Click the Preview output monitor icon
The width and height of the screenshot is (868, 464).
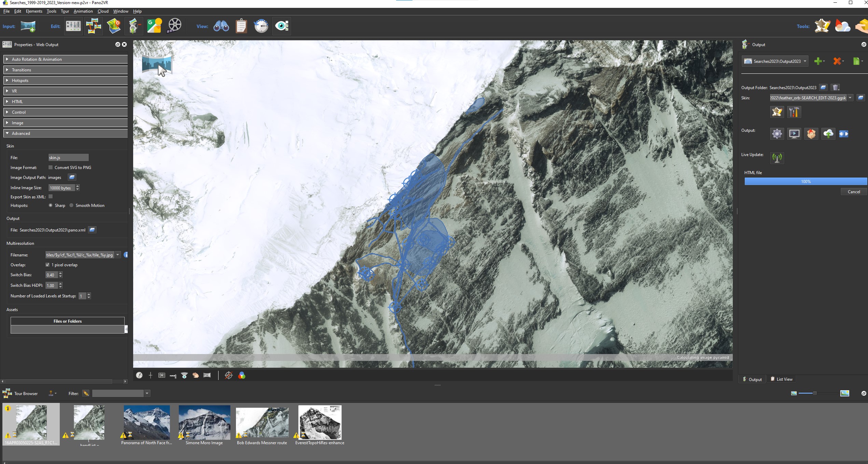click(x=794, y=133)
